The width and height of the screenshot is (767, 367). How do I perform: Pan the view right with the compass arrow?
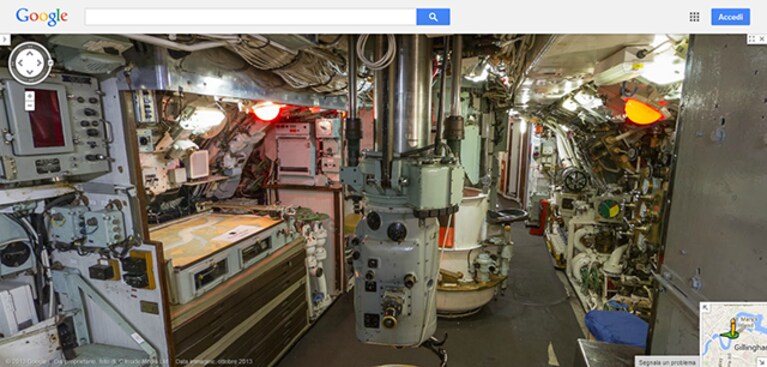(x=40, y=63)
